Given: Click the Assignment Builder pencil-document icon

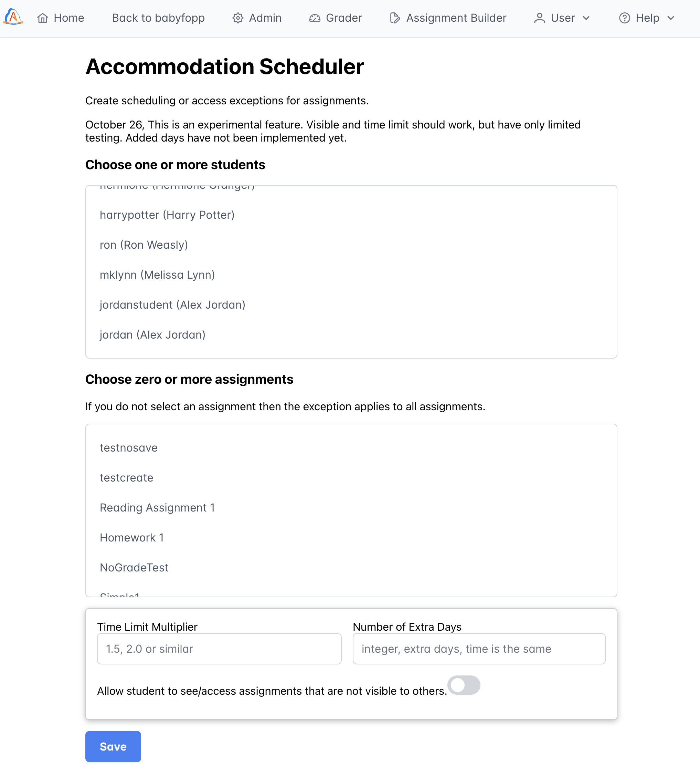Looking at the screenshot, I should tap(394, 18).
